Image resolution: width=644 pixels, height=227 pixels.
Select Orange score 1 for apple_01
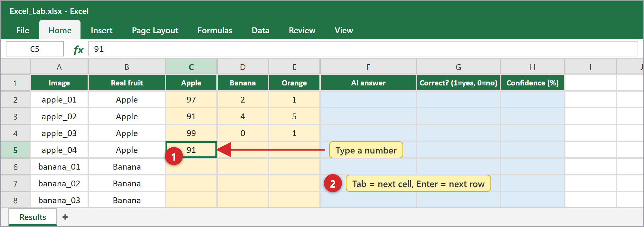294,100
